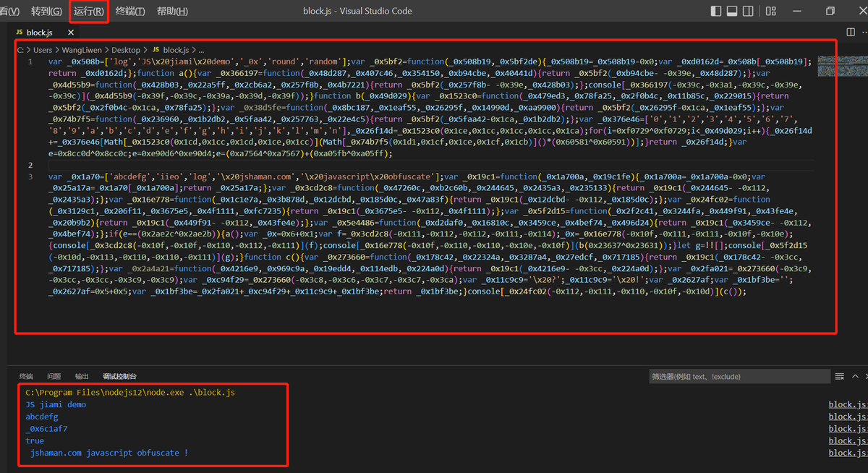Minimize the VS Code window
The height and width of the screenshot is (473, 868).
[x=797, y=11]
